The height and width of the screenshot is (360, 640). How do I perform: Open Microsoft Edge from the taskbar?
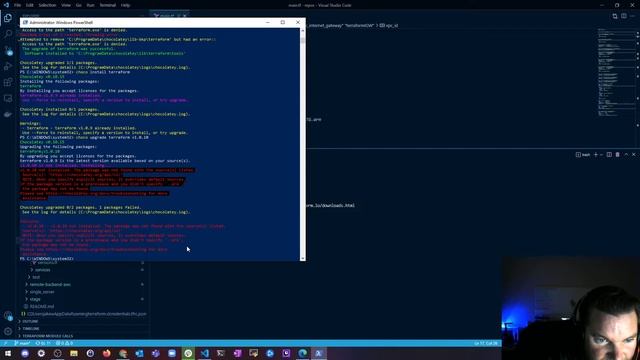[x=302, y=353]
